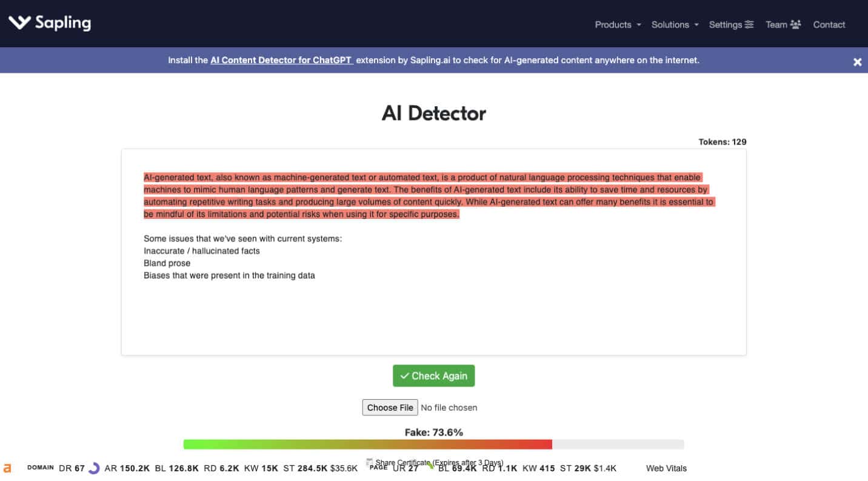Dismiss the extension install banner
The image size is (868, 481).
coord(857,62)
